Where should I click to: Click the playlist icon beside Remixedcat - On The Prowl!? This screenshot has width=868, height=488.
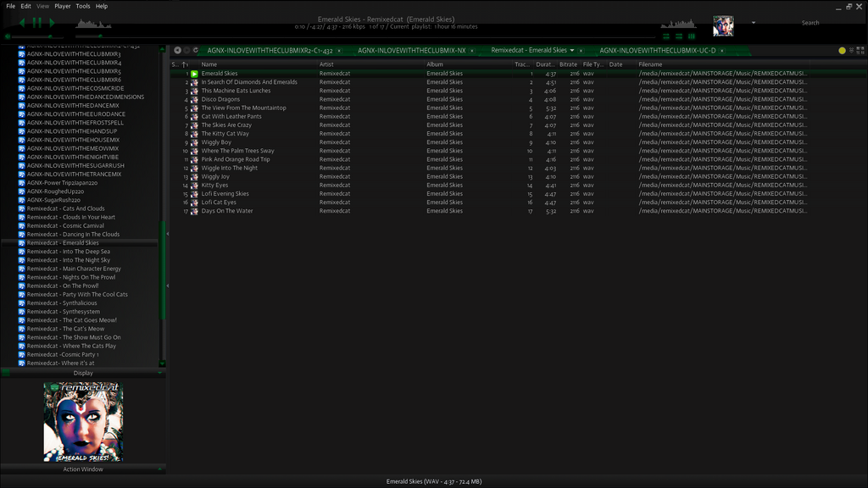click(21, 286)
